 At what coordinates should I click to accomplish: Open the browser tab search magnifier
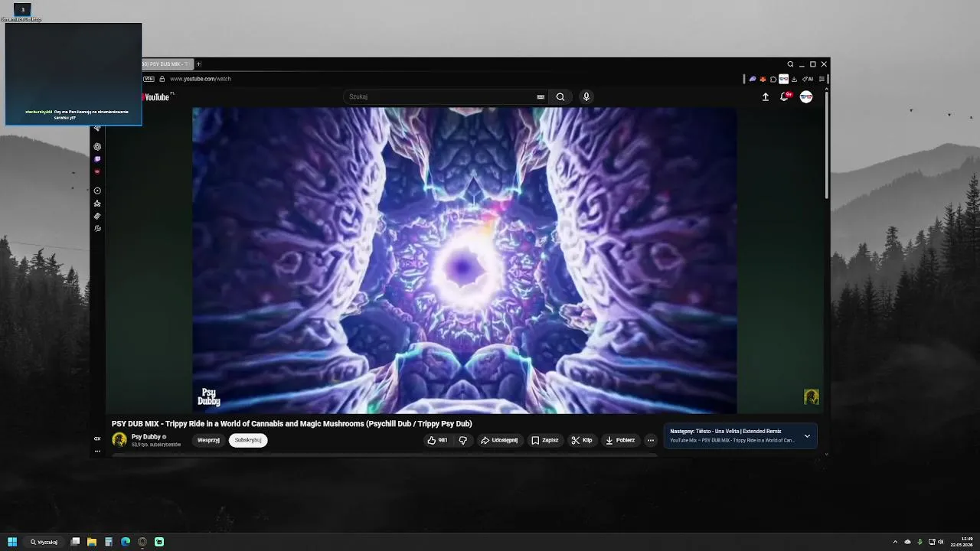coord(791,64)
